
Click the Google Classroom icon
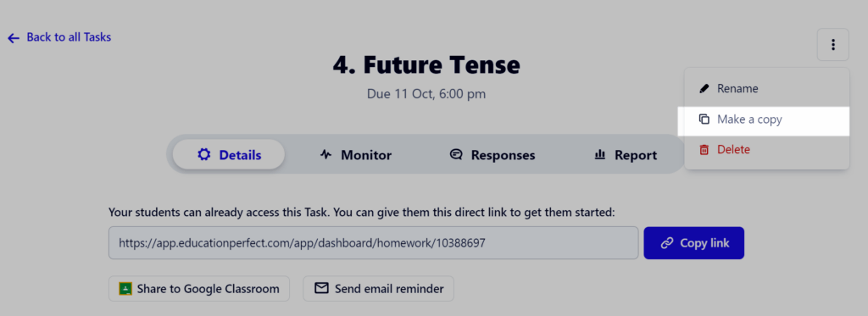[x=125, y=288]
